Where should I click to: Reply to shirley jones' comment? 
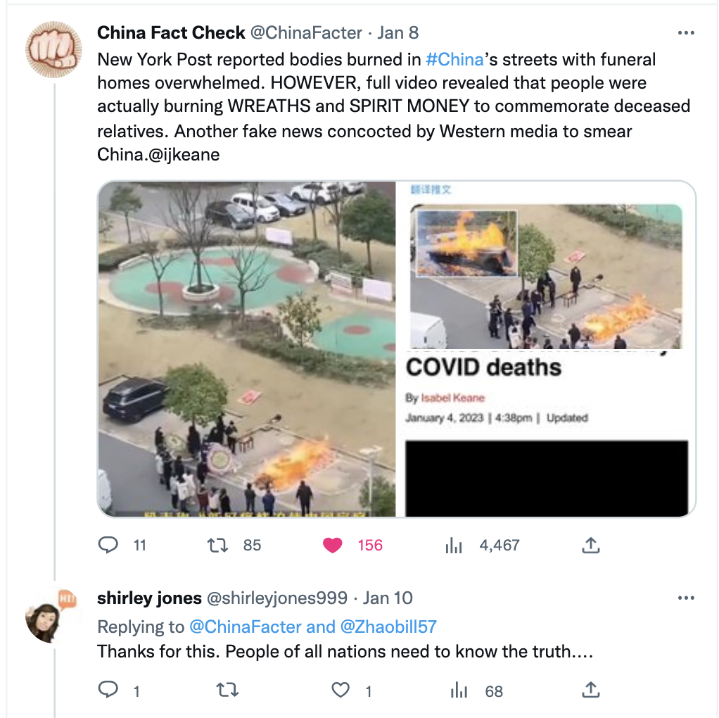click(x=109, y=690)
